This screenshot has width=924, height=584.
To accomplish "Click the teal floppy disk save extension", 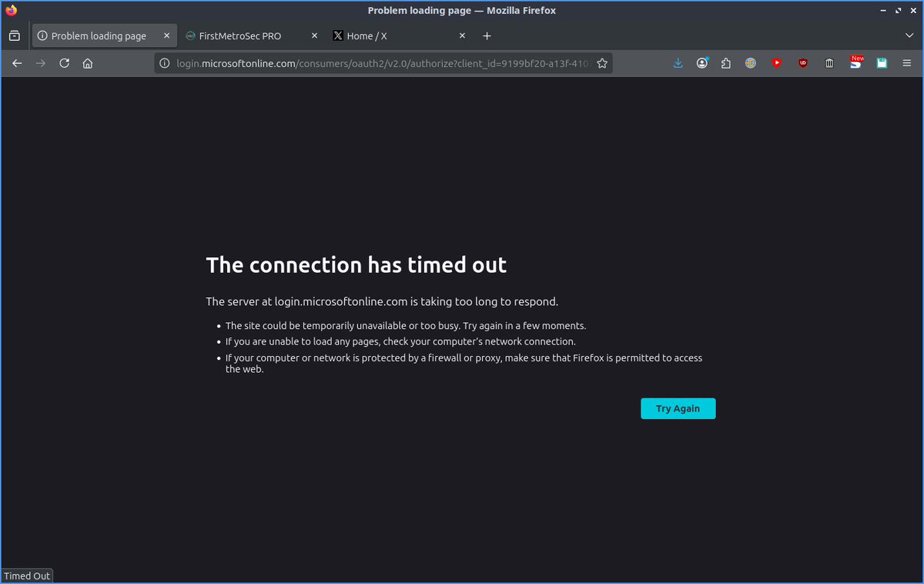I will click(x=882, y=63).
